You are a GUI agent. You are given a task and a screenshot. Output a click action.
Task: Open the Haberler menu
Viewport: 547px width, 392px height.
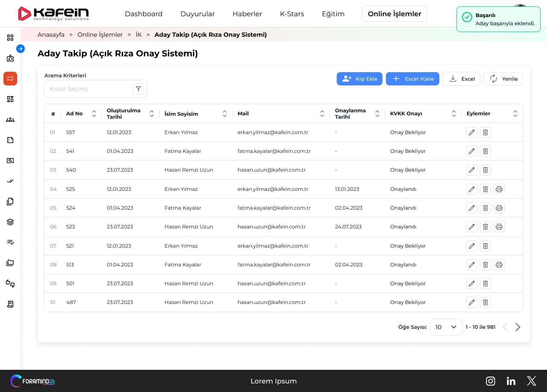(247, 14)
